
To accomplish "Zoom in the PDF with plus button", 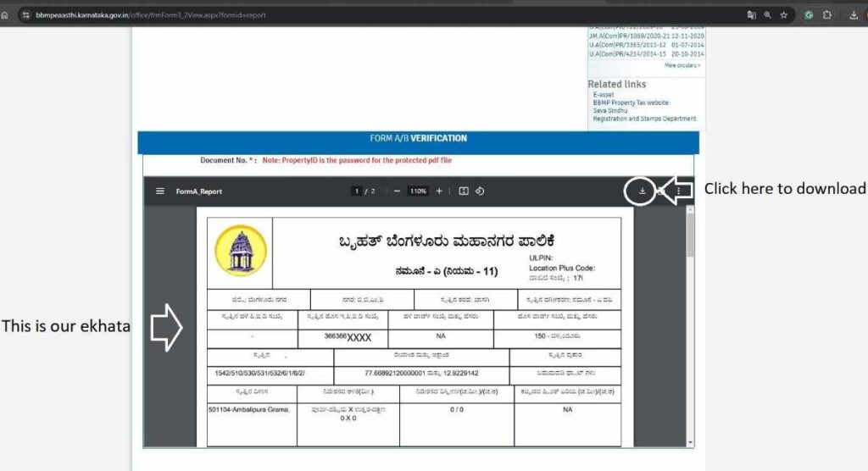I will (438, 191).
